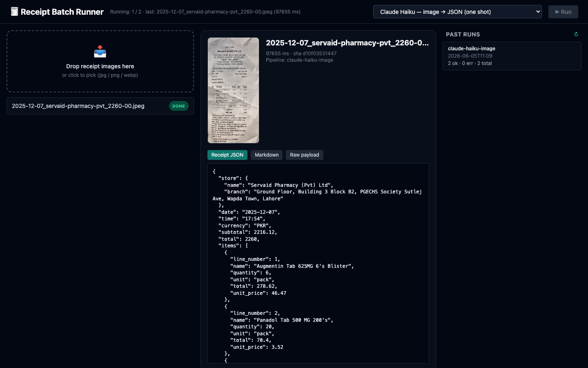Switch to the Markdown tab
Image resolution: width=588 pixels, height=368 pixels.
(x=267, y=155)
